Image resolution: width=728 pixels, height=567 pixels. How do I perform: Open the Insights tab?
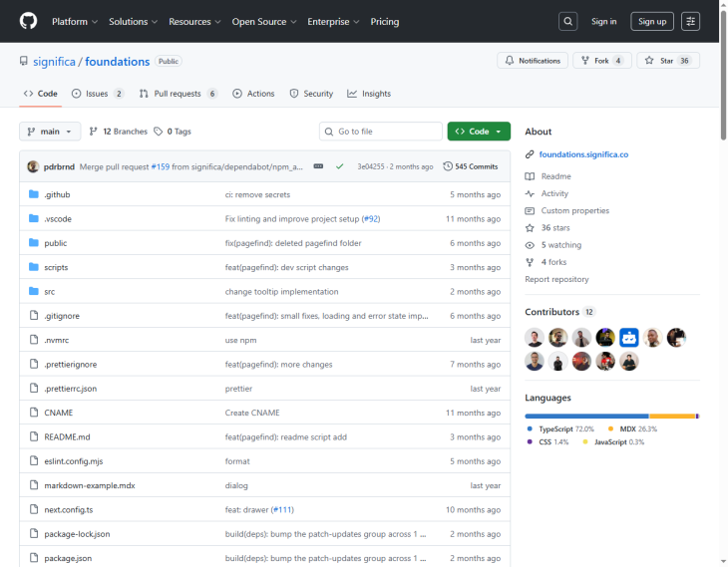(369, 94)
